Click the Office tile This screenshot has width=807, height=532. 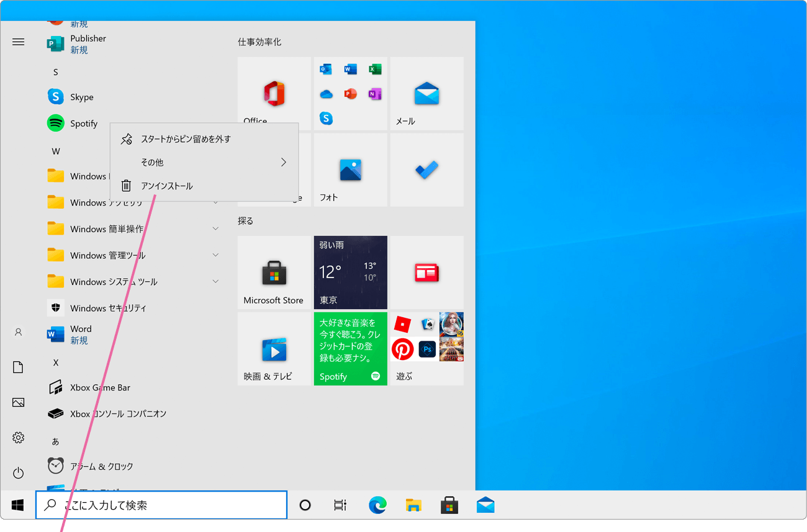[x=274, y=94]
